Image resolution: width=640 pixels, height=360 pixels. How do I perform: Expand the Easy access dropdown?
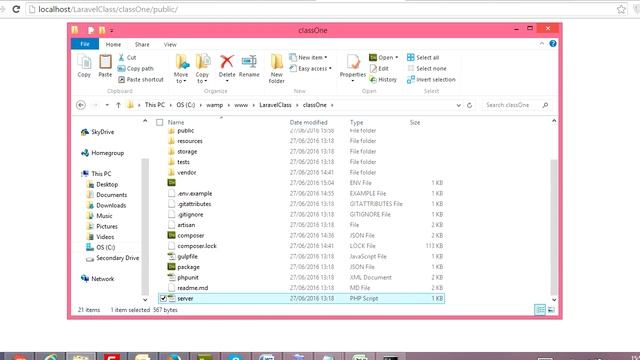(311, 69)
